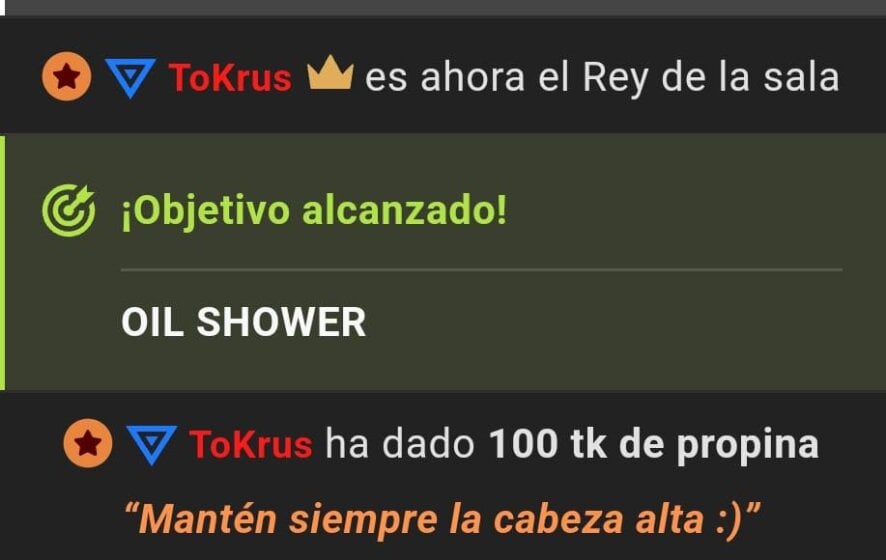Open ToKrus profile from the King of room message
This screenshot has width=886, height=560.
coord(230,77)
